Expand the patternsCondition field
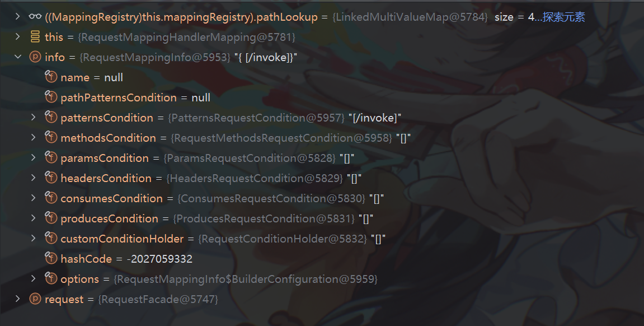 click(34, 117)
